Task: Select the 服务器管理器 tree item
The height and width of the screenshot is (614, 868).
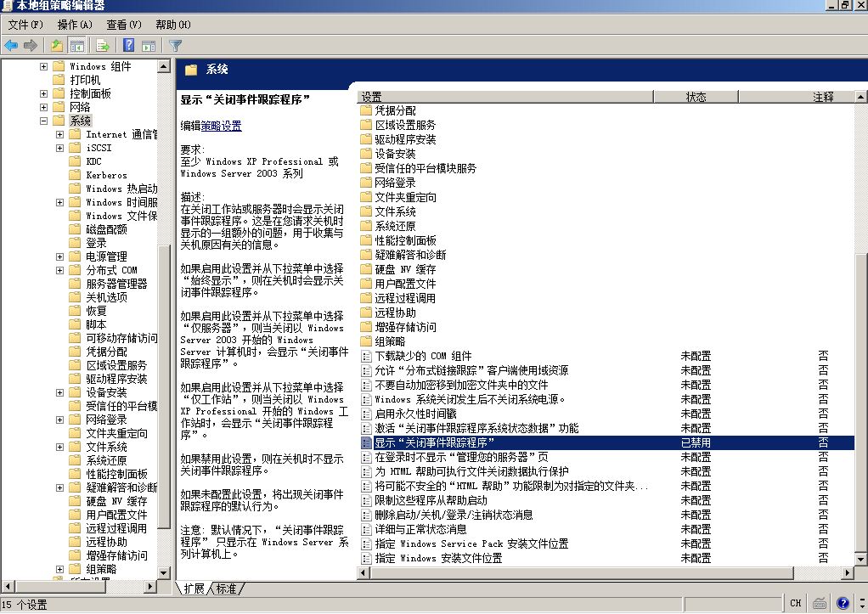Action: point(116,284)
